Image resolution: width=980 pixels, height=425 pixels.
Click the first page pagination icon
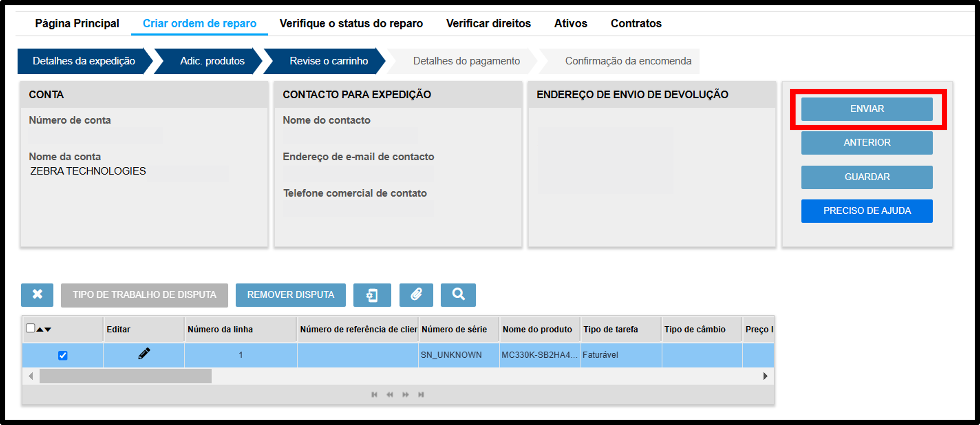click(374, 395)
